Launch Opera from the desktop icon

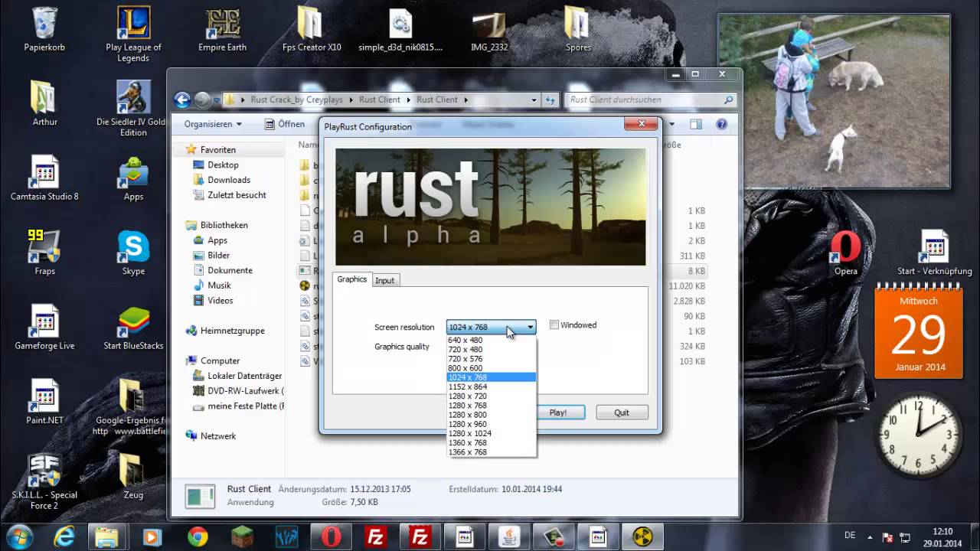(x=846, y=253)
